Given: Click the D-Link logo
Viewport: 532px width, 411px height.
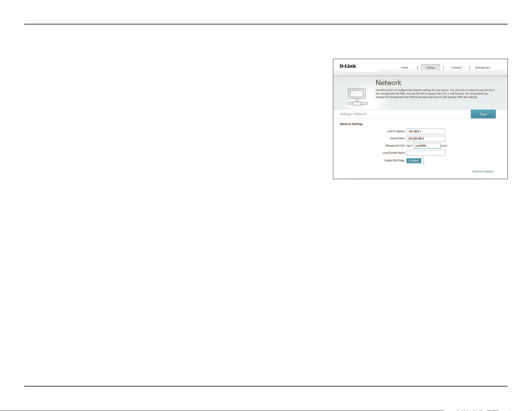Looking at the screenshot, I should tap(348, 66).
